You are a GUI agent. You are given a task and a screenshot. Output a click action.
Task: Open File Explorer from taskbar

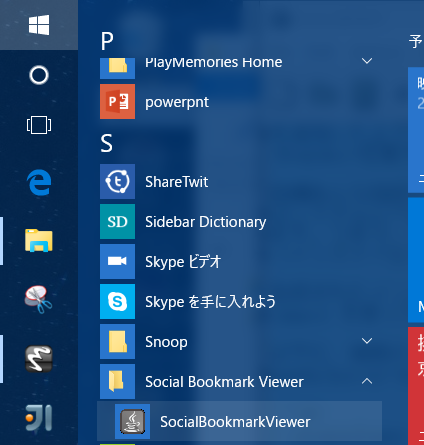pos(39,240)
